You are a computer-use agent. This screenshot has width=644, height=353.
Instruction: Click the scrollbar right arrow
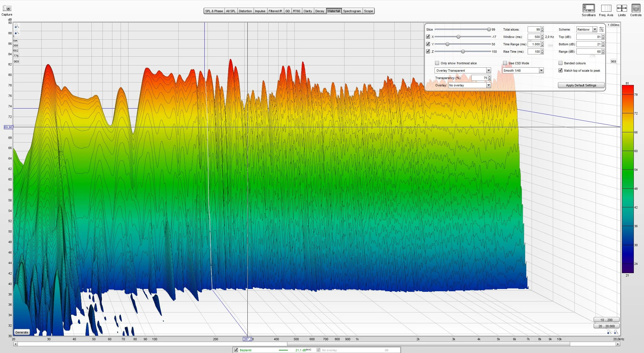pyautogui.click(x=618, y=344)
